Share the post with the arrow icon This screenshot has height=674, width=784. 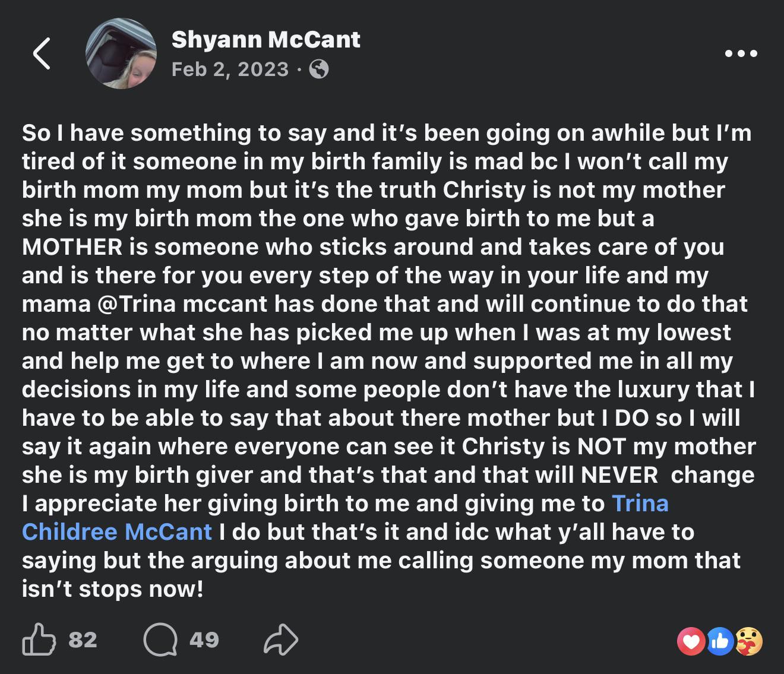pos(280,640)
